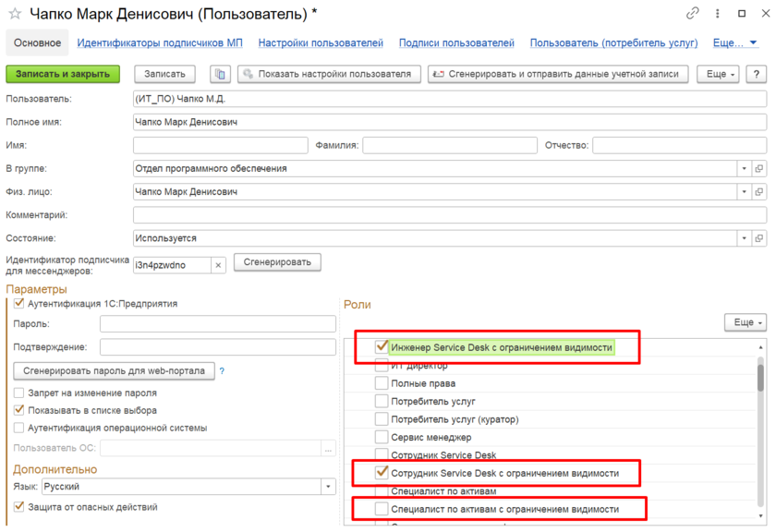Switch to Настройки пользователей tab
This screenshot has width=776, height=532.
(x=320, y=43)
